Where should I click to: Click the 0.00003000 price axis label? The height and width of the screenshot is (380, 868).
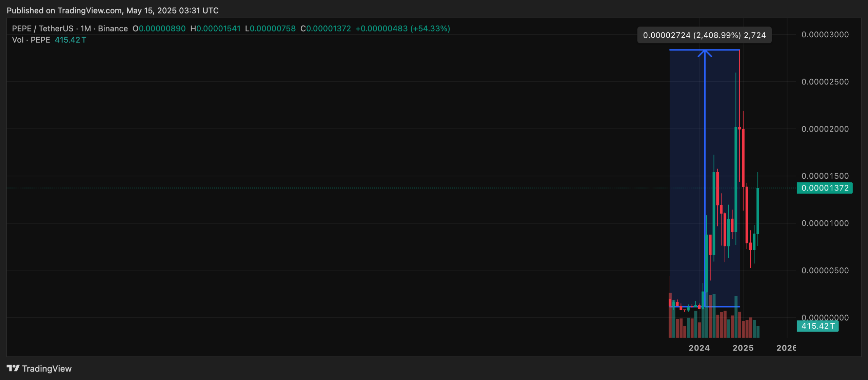click(x=825, y=35)
